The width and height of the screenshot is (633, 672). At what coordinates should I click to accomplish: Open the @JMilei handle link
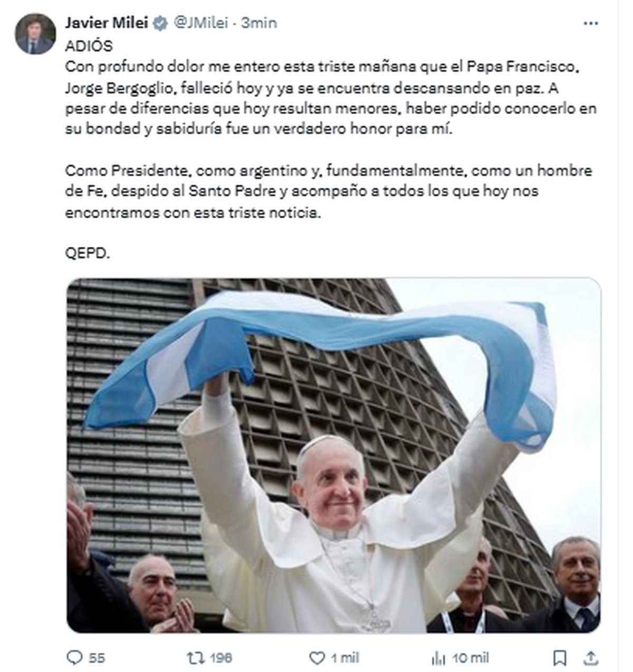(201, 23)
